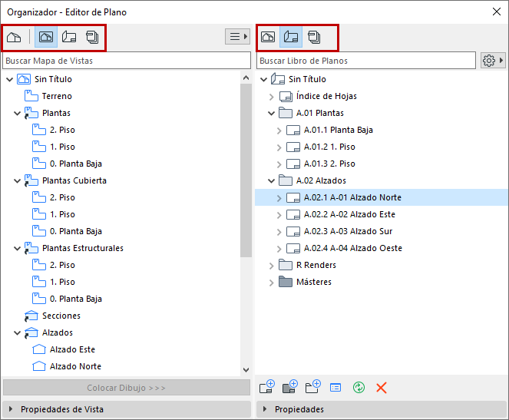The height and width of the screenshot is (420, 509).
Task: Click the view map scrollbar up arrow
Action: [246, 78]
